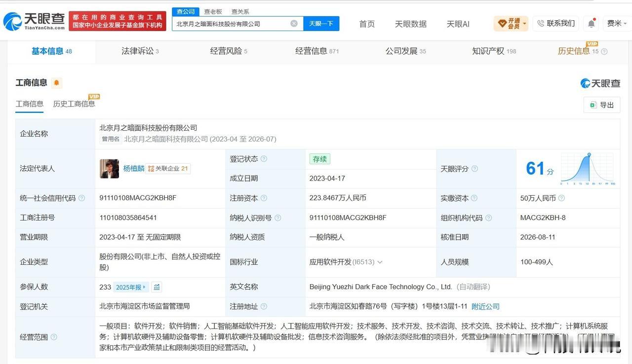
Task: Click the 存续 status tag
Action: (320, 159)
